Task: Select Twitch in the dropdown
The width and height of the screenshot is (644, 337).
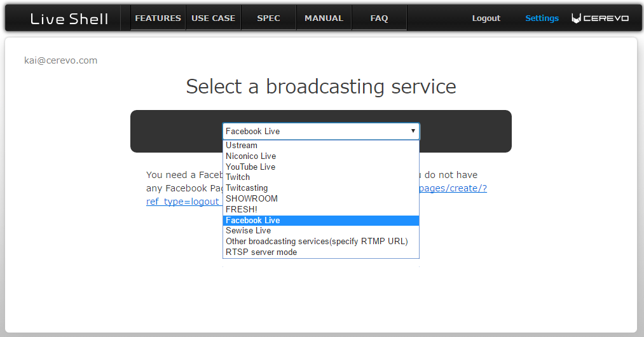Action: point(321,177)
